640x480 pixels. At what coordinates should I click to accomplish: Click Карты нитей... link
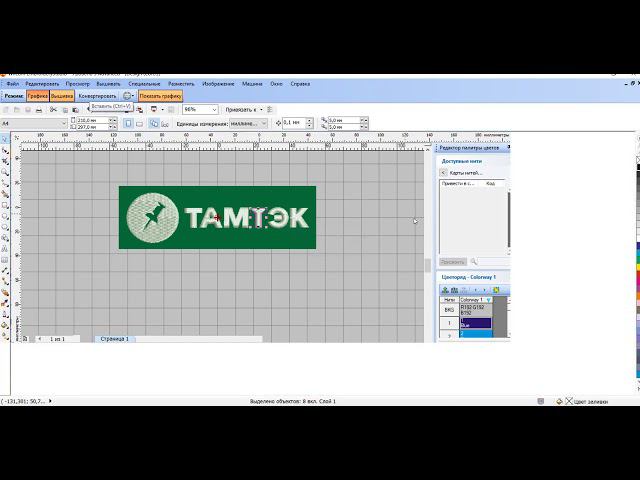click(x=466, y=173)
